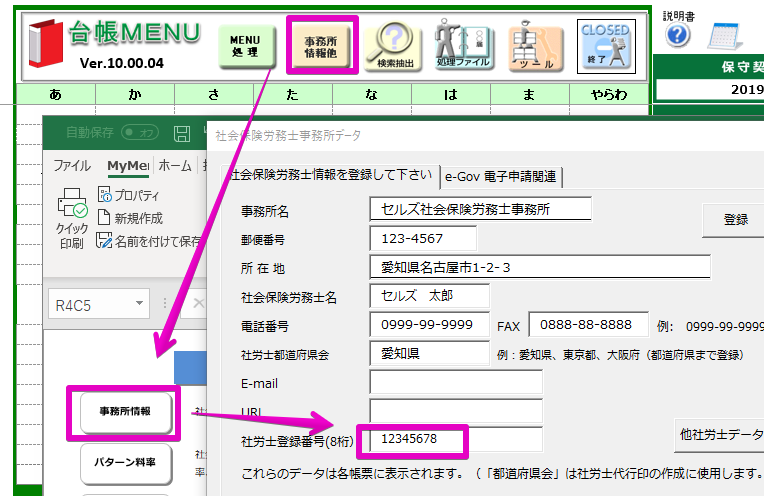
Task: Click 新規作成 in the ribbon
Action: coord(130,218)
